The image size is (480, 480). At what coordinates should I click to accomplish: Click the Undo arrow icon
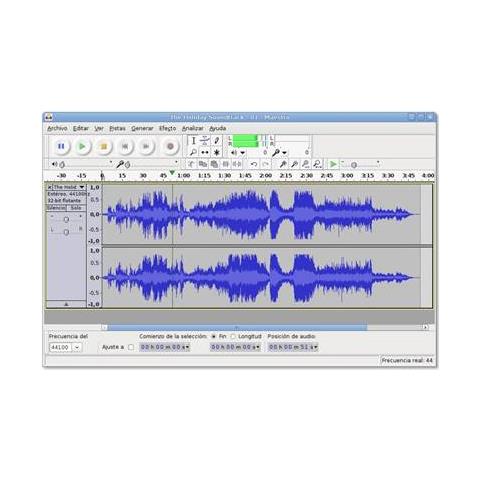click(x=254, y=164)
